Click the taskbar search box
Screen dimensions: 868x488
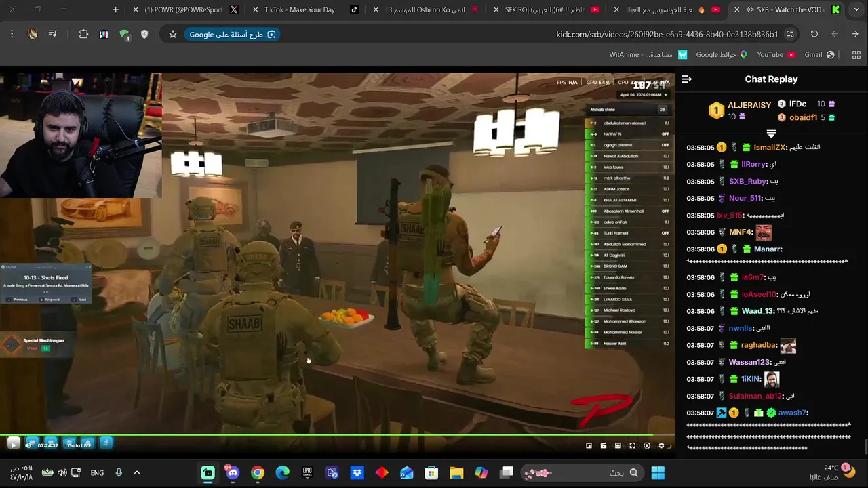tap(583, 472)
